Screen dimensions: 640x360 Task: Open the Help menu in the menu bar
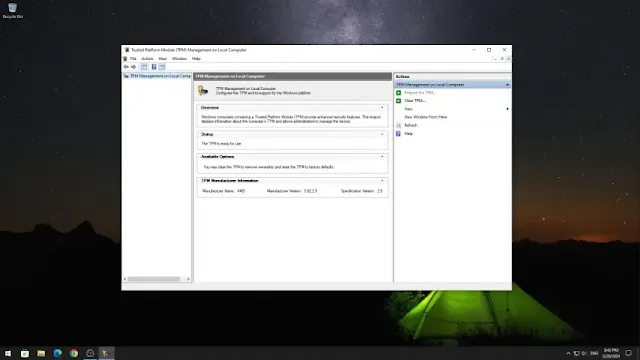[196, 59]
